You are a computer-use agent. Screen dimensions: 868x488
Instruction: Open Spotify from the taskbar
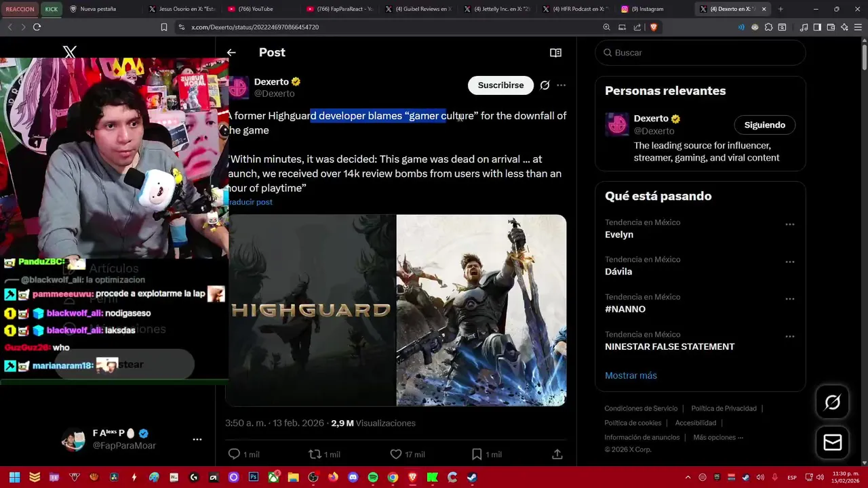coord(373,477)
